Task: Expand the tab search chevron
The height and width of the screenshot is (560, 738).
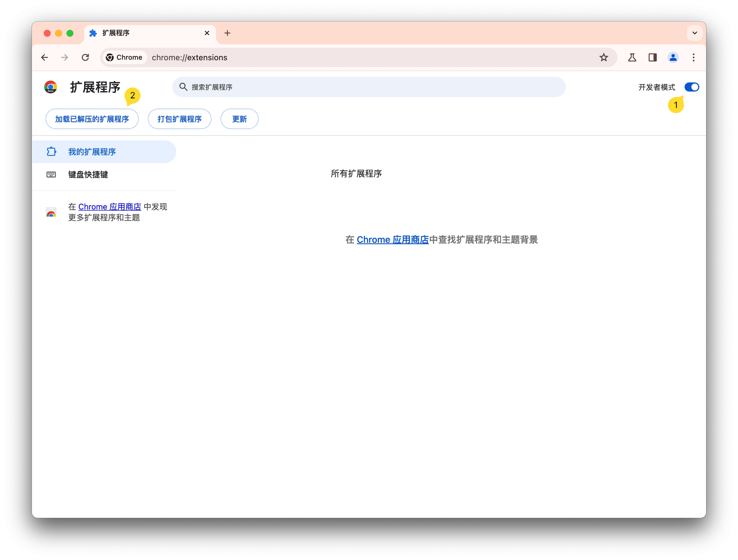Action: 694,33
